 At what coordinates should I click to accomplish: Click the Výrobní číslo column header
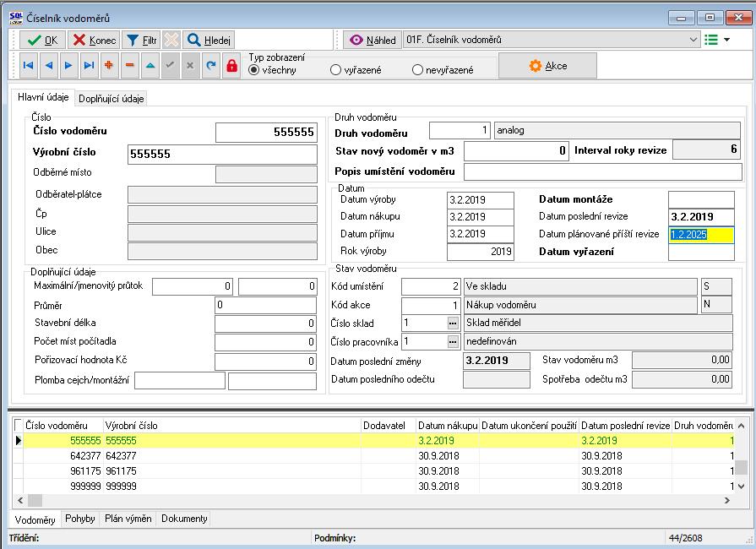pos(232,426)
